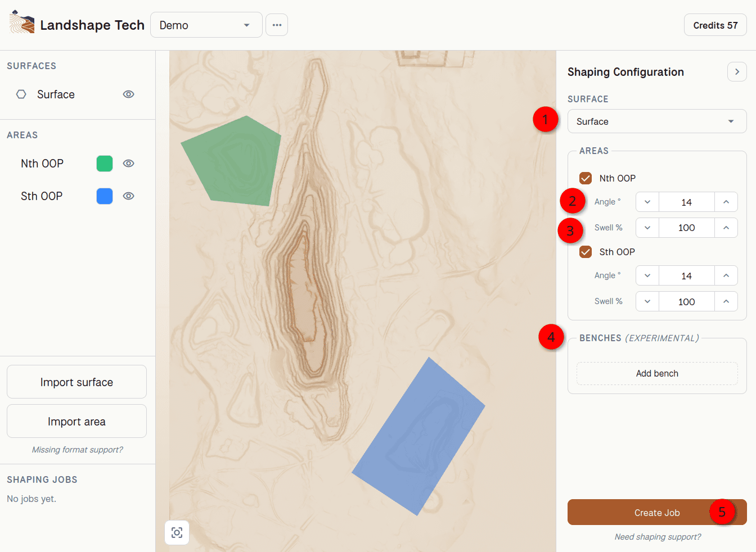Decrease Nth OOP Swell with down arrow
The image size is (756, 552).
(x=647, y=228)
